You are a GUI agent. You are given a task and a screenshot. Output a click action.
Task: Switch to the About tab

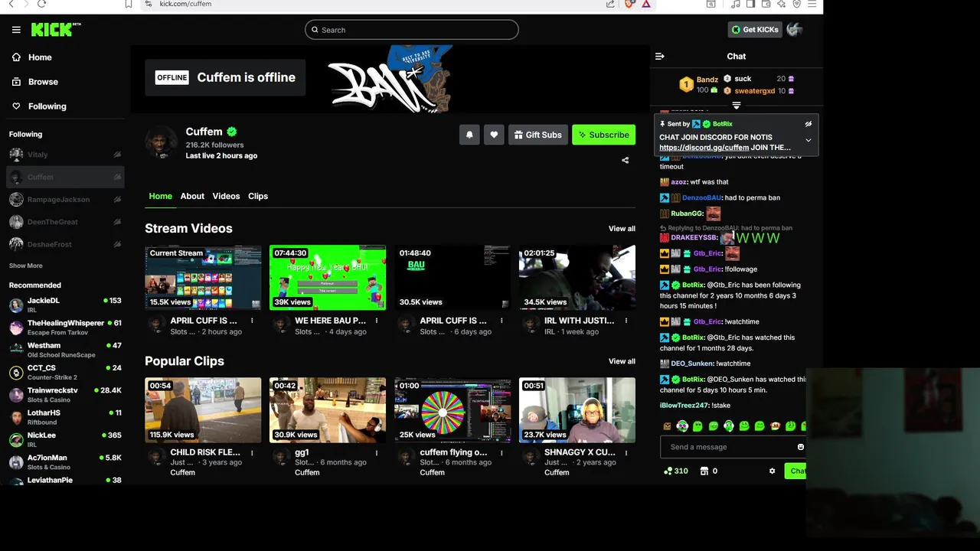point(192,196)
